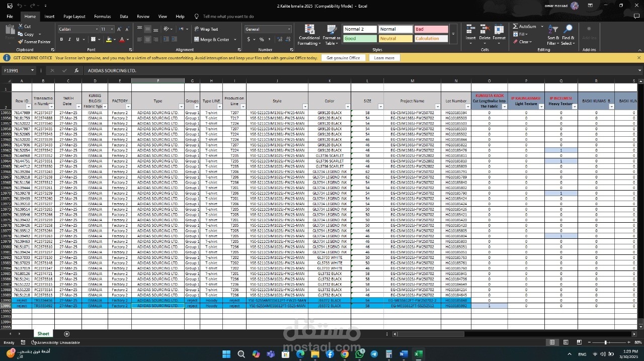Click the yellow Fill Color button

tap(109, 39)
